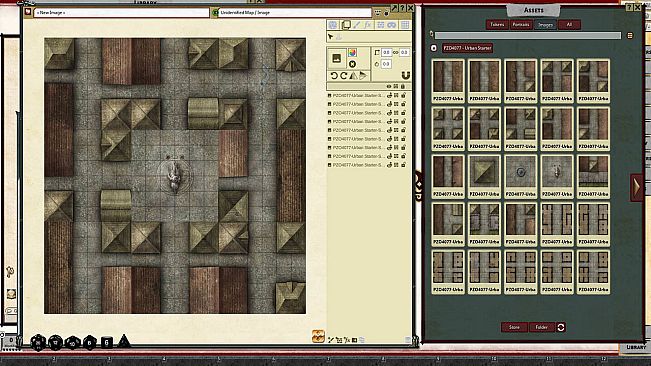This screenshot has height=366, width=651.
Task: Open the Layers tab in image toolbar
Action: [345, 25]
